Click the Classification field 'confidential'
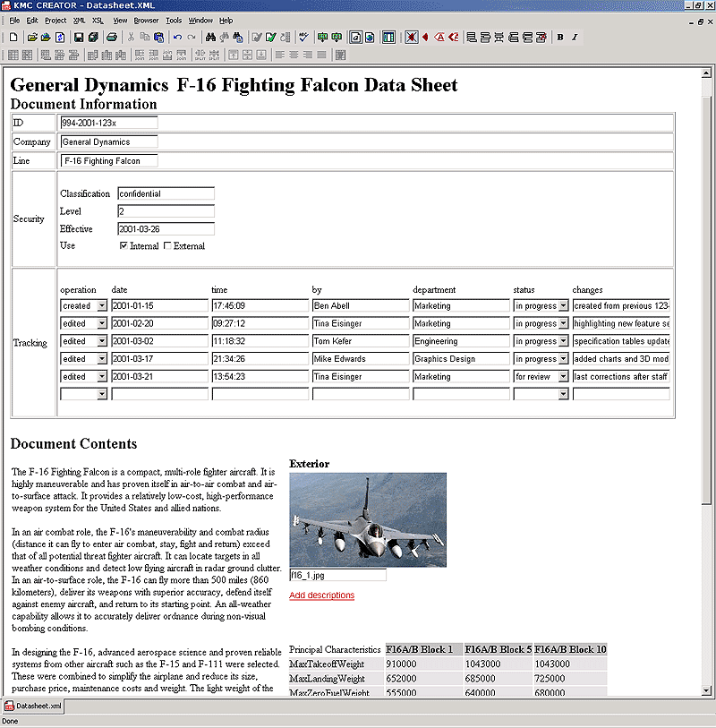This screenshot has height=728, width=716. 166,193
